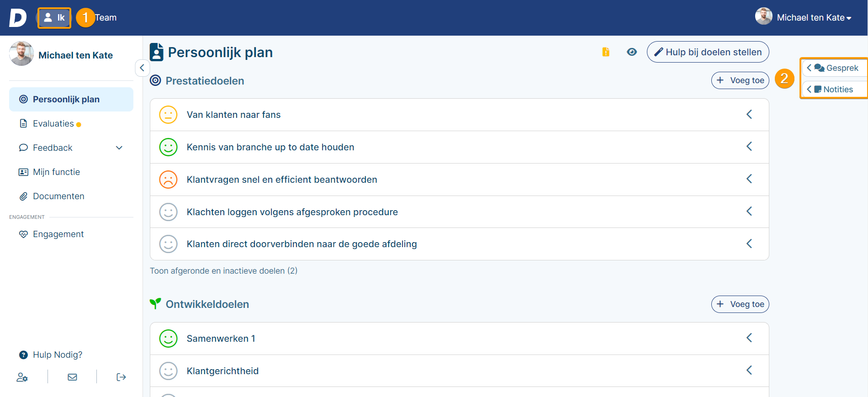Click green smiley of Samenwerken 1
868x397 pixels.
(168, 339)
